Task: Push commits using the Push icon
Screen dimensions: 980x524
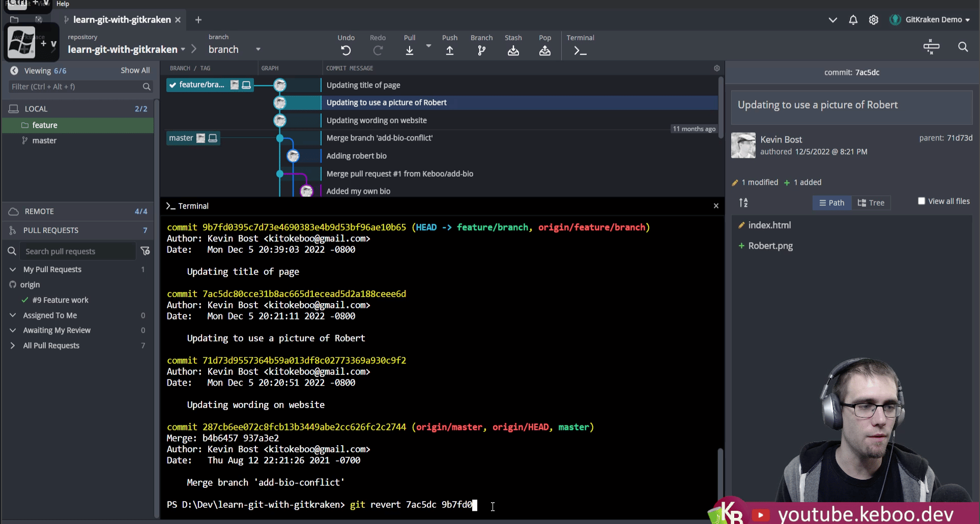Action: click(x=450, y=50)
